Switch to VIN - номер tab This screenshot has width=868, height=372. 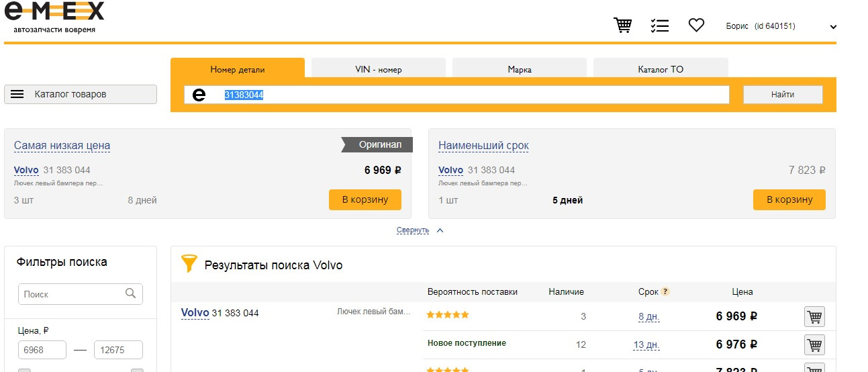click(x=379, y=68)
